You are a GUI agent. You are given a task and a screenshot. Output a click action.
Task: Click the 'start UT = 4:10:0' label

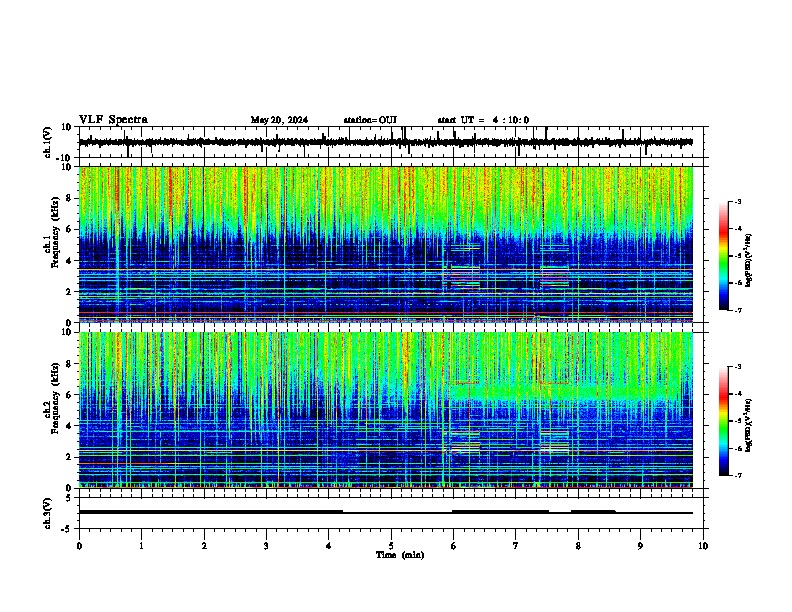(483, 120)
